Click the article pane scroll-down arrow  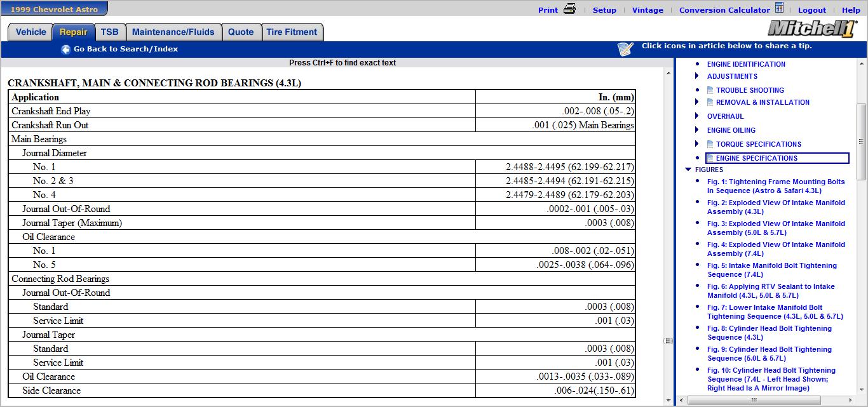pos(668,400)
